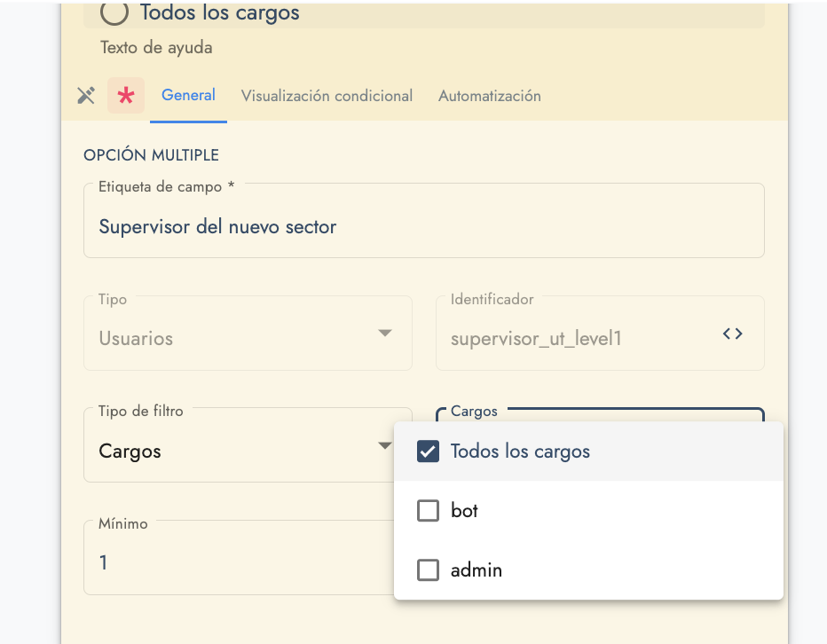Click the crossed magic wand icon

tap(85, 95)
